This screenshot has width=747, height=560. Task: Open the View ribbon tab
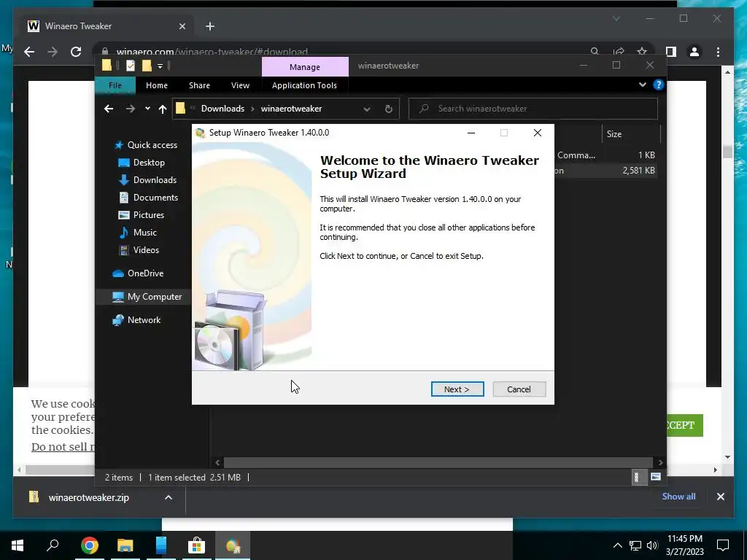tap(240, 85)
